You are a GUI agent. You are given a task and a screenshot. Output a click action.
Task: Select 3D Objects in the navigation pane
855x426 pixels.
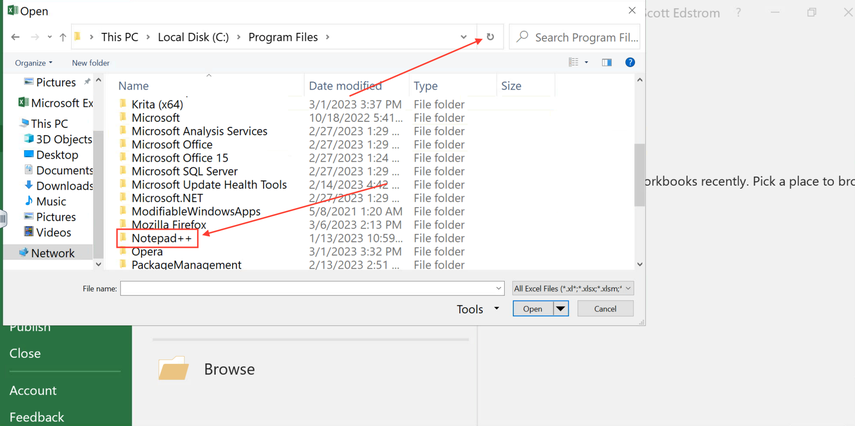(63, 139)
